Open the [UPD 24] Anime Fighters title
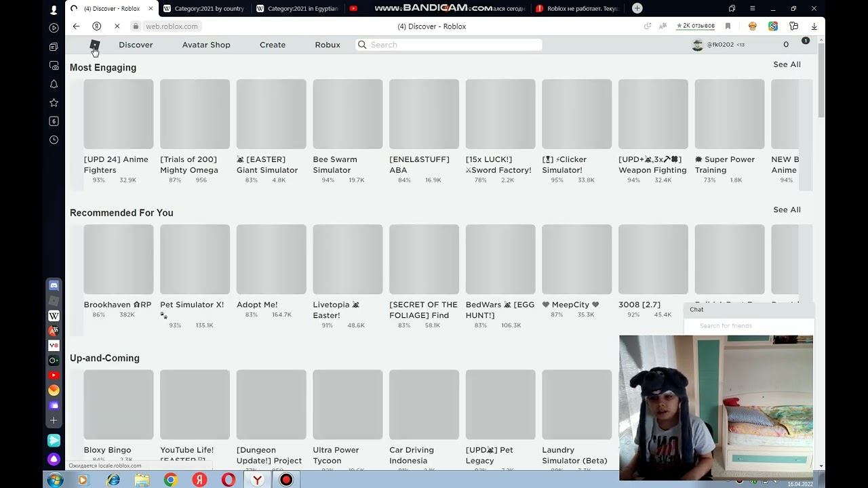The height and width of the screenshot is (488, 868). point(116,165)
